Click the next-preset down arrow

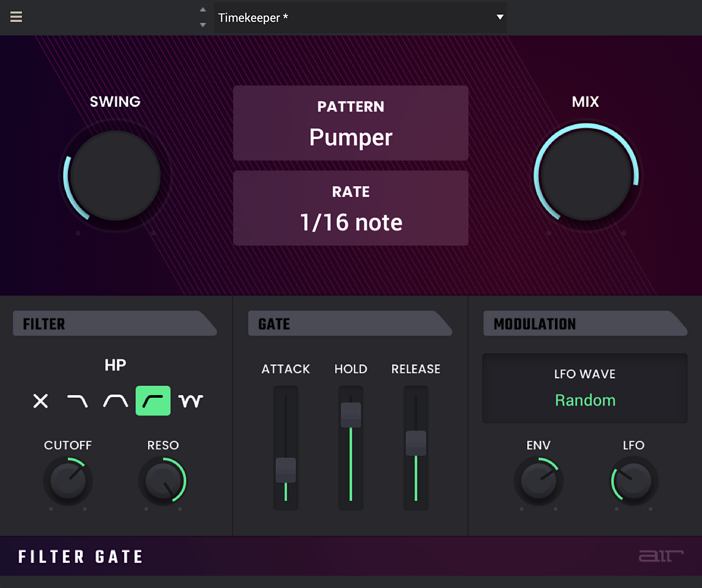202,24
